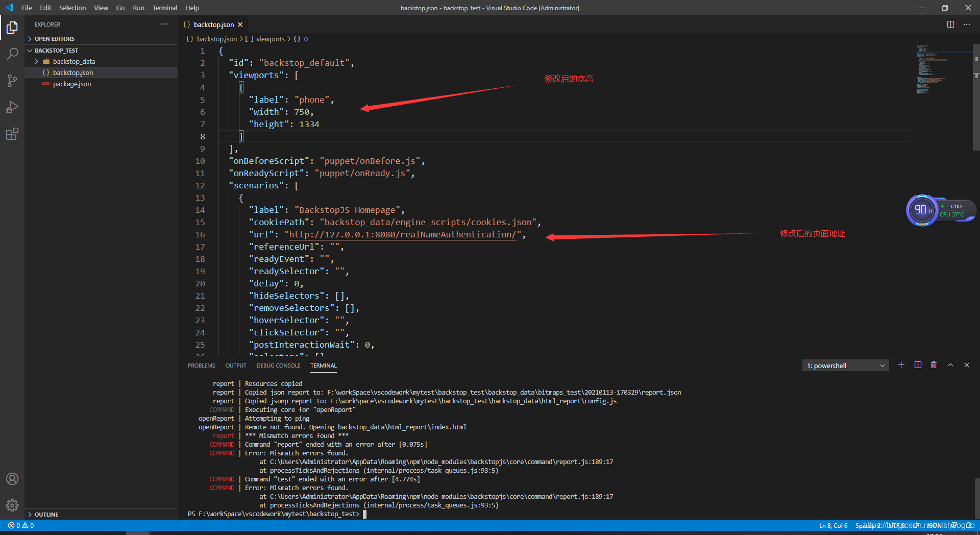Open the Run and Debug view icon
This screenshot has width=980, height=535.
coord(12,107)
